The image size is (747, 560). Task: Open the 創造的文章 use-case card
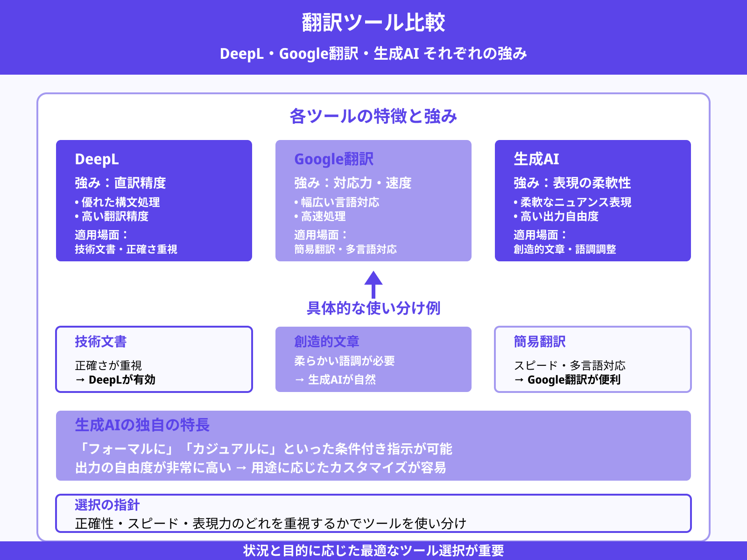[373, 359]
